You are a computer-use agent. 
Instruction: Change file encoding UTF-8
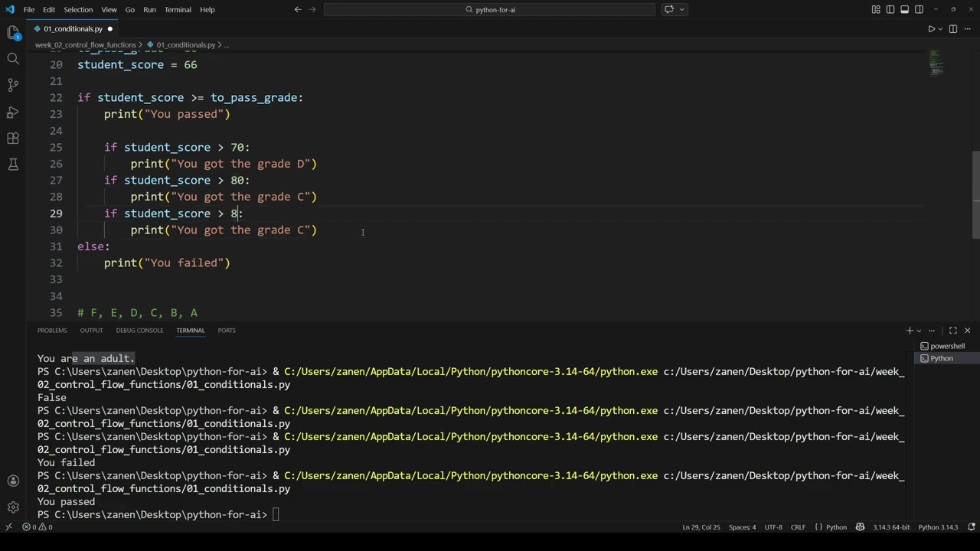pyautogui.click(x=773, y=527)
